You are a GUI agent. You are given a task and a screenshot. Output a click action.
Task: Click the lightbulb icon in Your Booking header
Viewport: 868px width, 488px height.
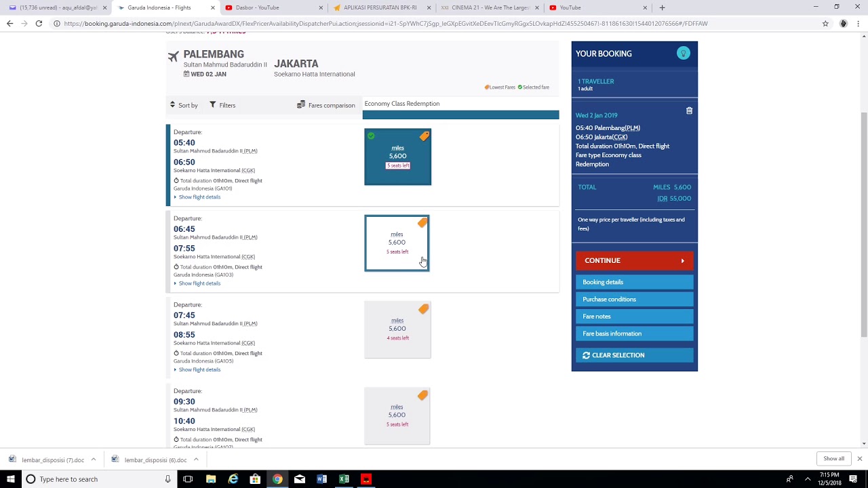pyautogui.click(x=683, y=54)
